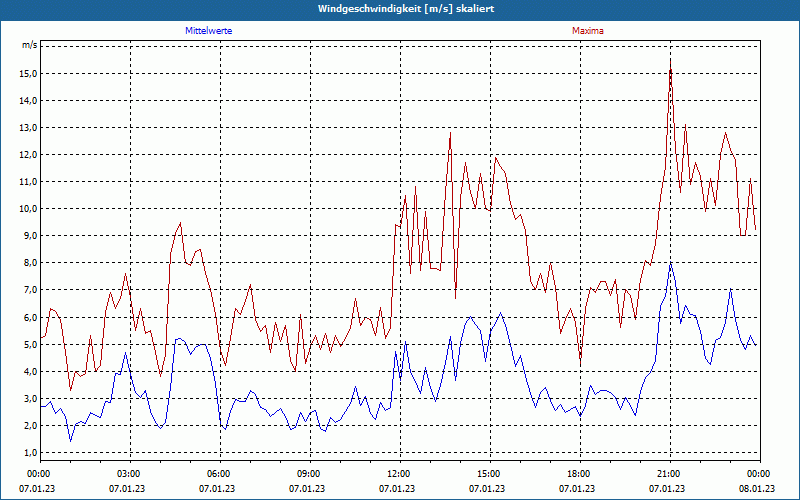Click the 7,0 y-axis value

click(x=30, y=290)
